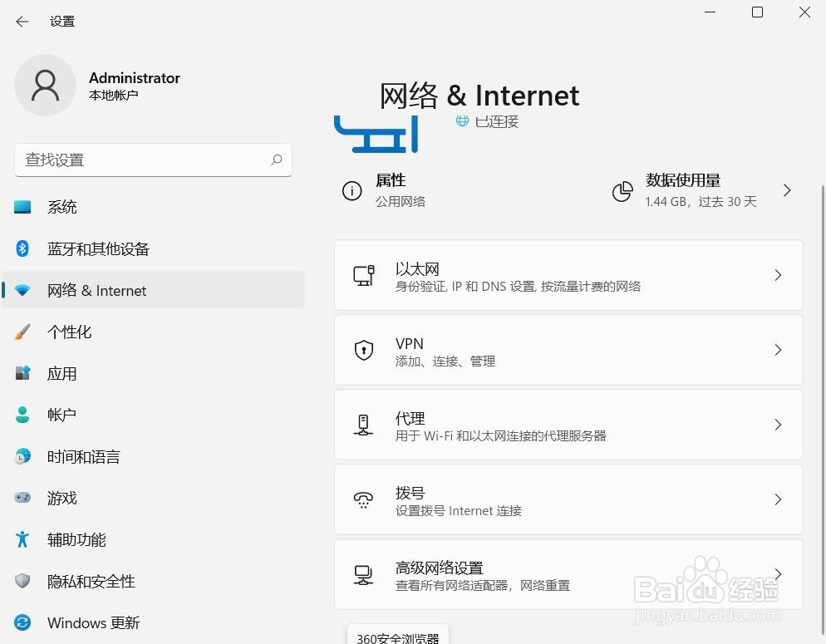
Task: Click the Ethernet monitor icon
Action: [x=363, y=275]
